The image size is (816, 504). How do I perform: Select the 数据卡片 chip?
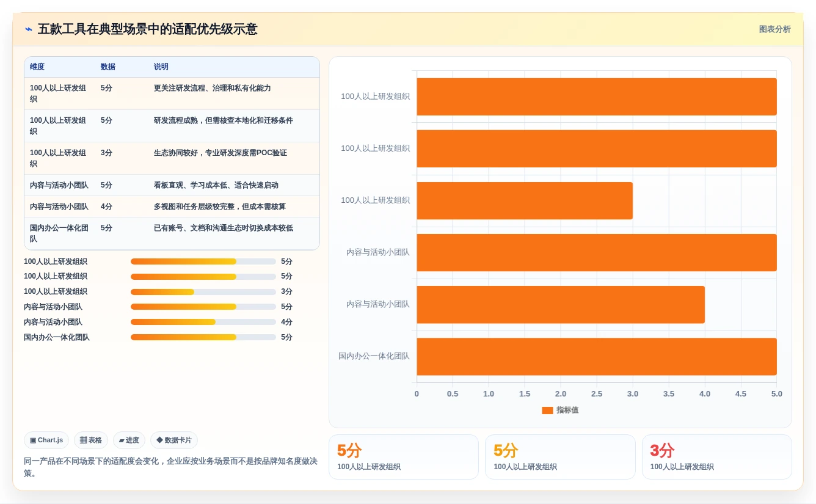pyautogui.click(x=174, y=440)
